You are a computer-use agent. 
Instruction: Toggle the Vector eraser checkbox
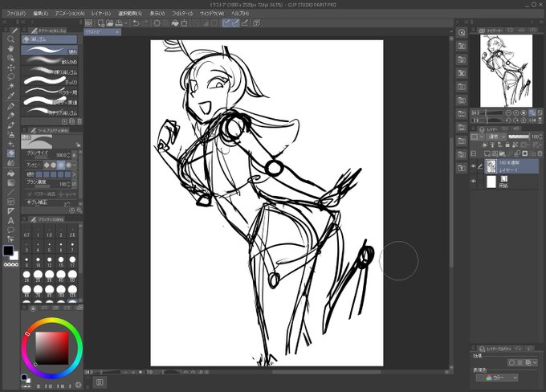[29, 194]
